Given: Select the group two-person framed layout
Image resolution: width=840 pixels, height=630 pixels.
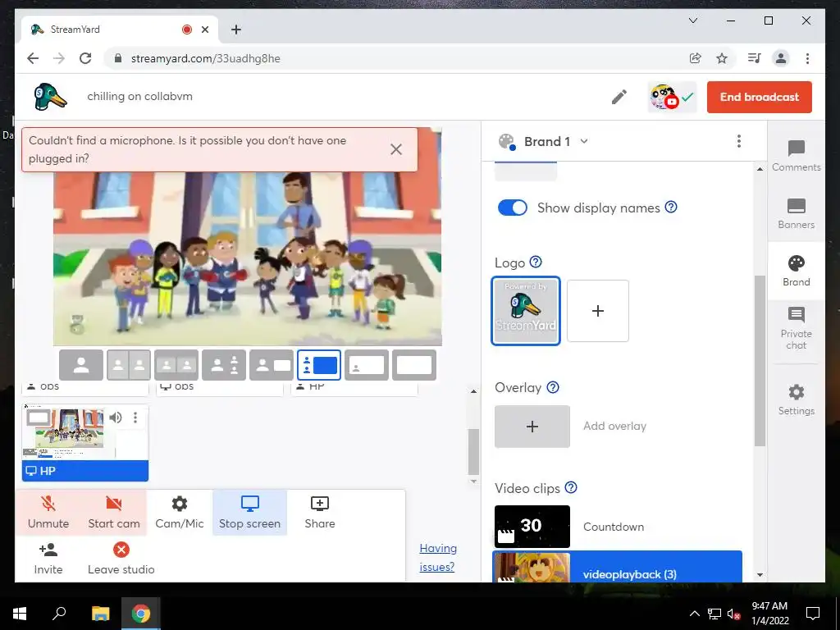Looking at the screenshot, I should 176,365.
